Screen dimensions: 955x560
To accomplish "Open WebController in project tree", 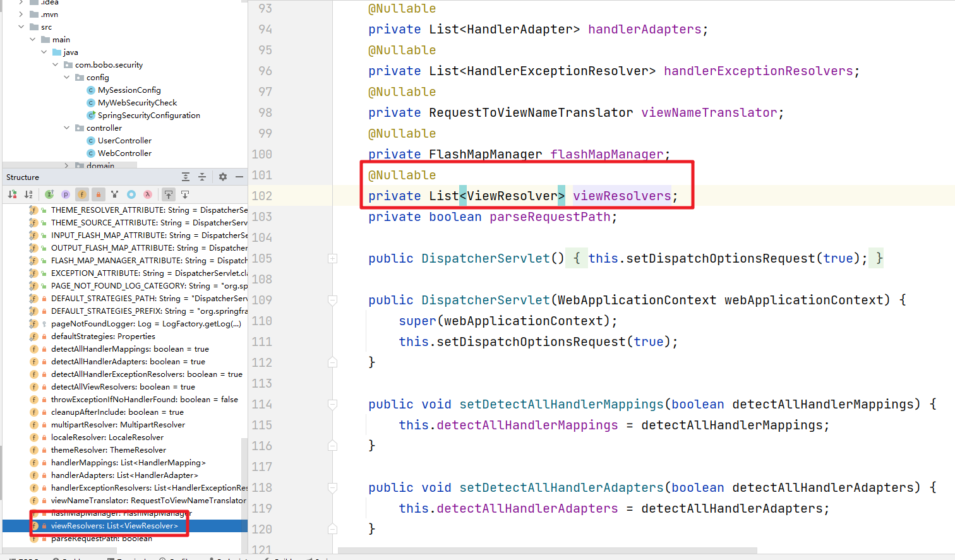I will pos(125,153).
